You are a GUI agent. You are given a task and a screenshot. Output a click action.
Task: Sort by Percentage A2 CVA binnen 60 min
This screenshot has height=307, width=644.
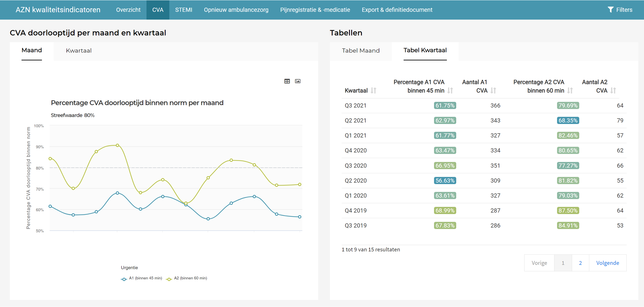tap(570, 90)
